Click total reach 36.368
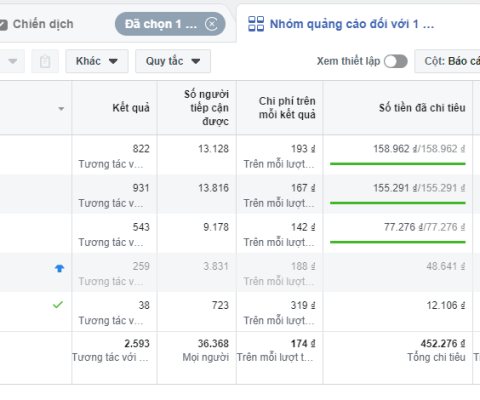The image size is (480, 400). [x=213, y=344]
